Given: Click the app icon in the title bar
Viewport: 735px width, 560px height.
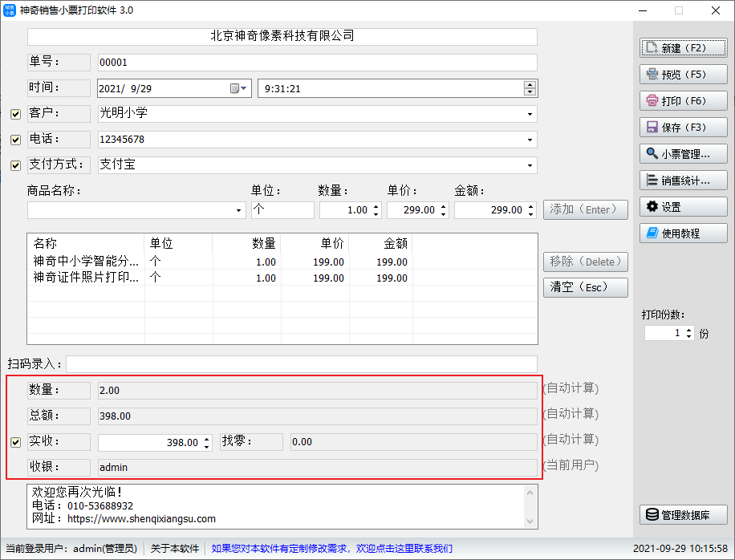Looking at the screenshot, I should point(10,10).
